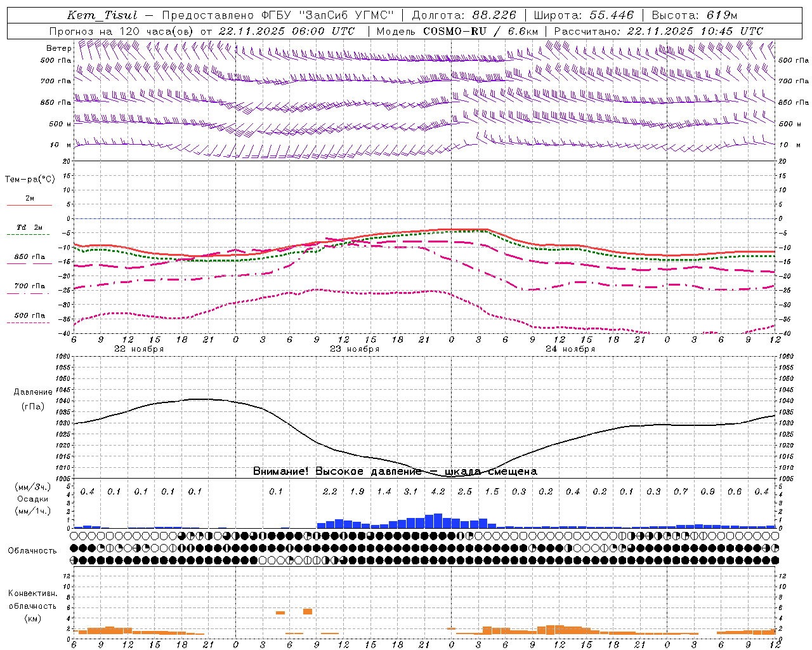Screen dimensions: 812x650
Task: Click the Осадки panel label
Action: [33, 499]
